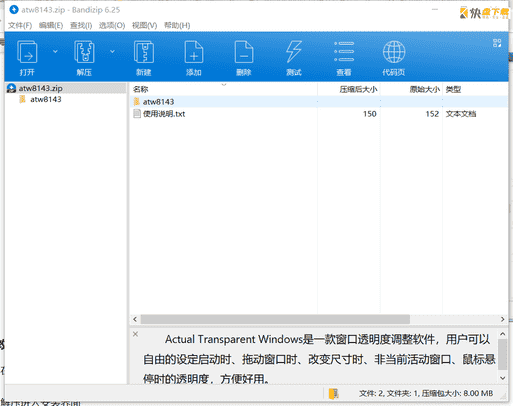Open the Help (帮助) menu
The height and width of the screenshot is (406, 513).
[x=177, y=25]
